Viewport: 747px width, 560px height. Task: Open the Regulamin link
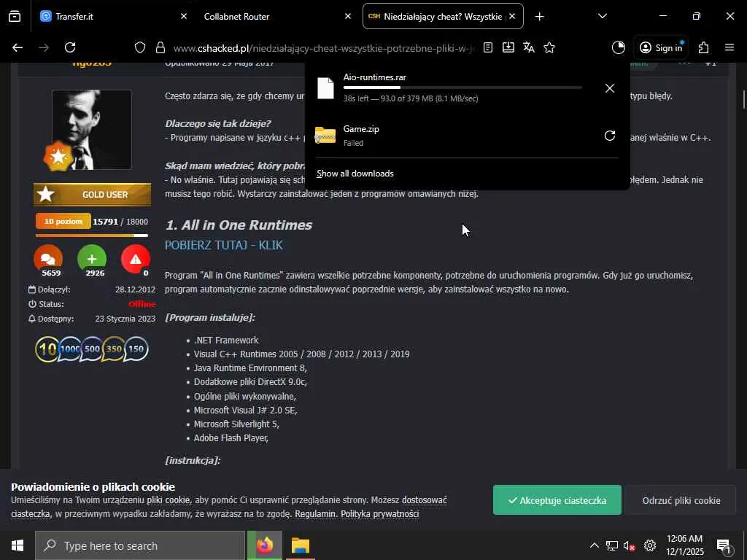pyautogui.click(x=315, y=514)
